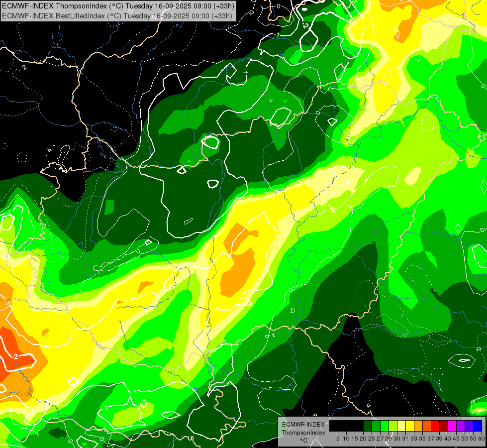Select the blue 55–60 legend swatch
The image size is (487, 448).
[478, 426]
